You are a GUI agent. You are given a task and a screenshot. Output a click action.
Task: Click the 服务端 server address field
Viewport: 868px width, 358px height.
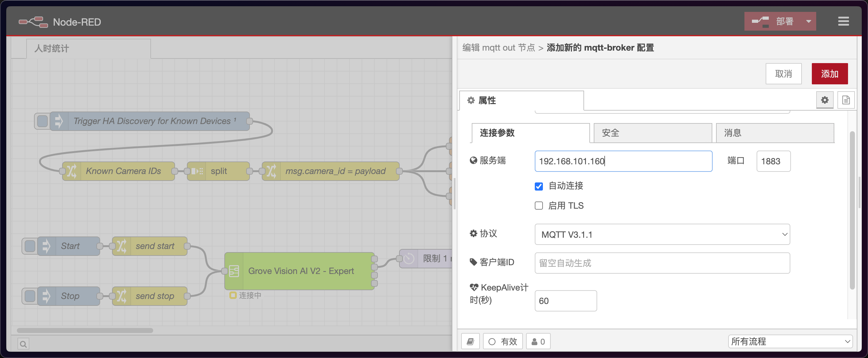point(623,161)
